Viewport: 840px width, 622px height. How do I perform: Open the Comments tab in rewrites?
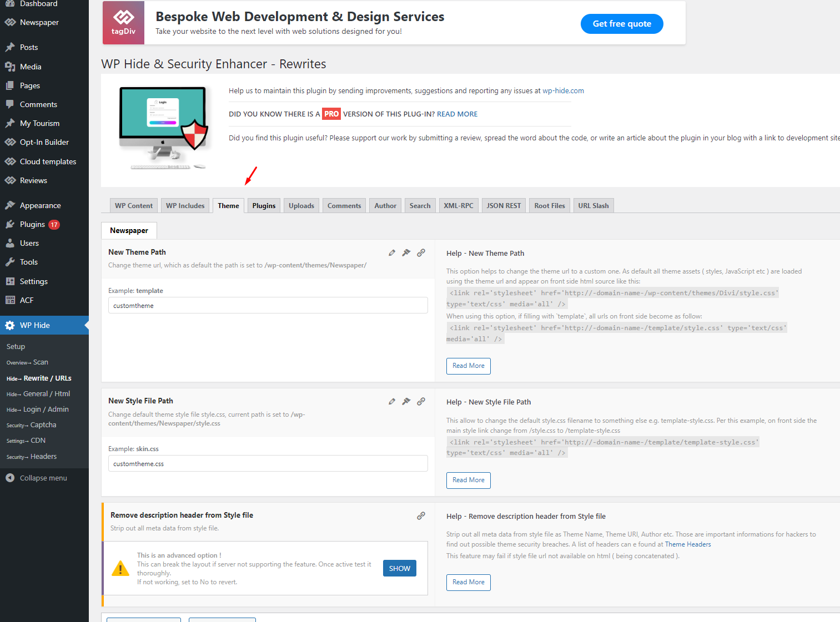point(344,205)
